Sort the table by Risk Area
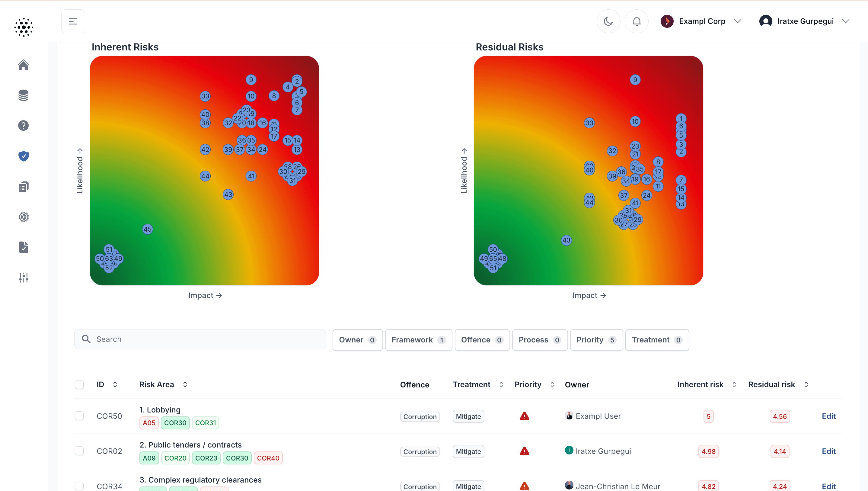The height and width of the screenshot is (491, 868). coord(185,384)
